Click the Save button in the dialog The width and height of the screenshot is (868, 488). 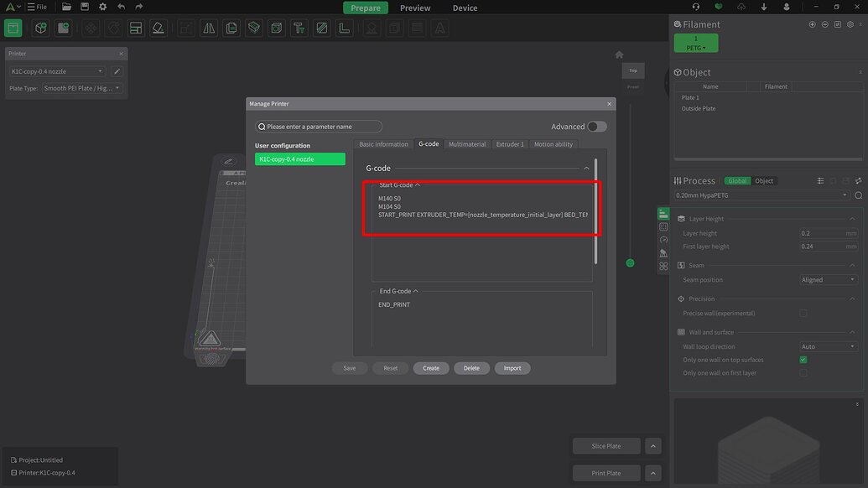coord(349,367)
